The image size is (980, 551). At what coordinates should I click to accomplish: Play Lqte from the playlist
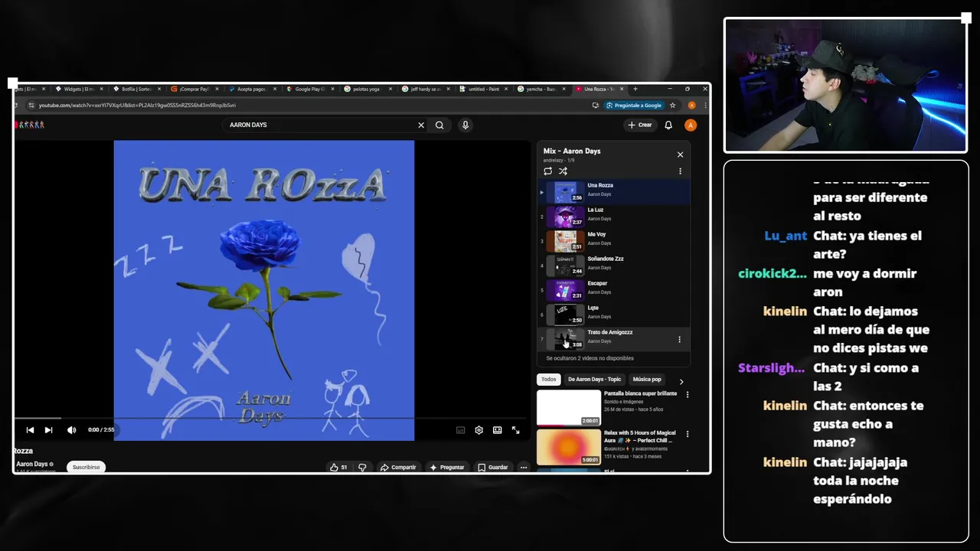pos(614,314)
